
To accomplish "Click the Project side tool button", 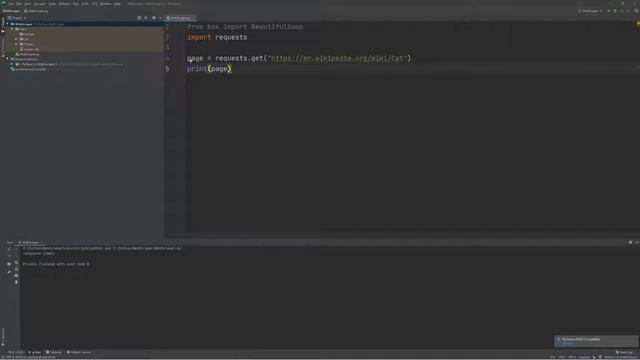I will click(x=3, y=24).
